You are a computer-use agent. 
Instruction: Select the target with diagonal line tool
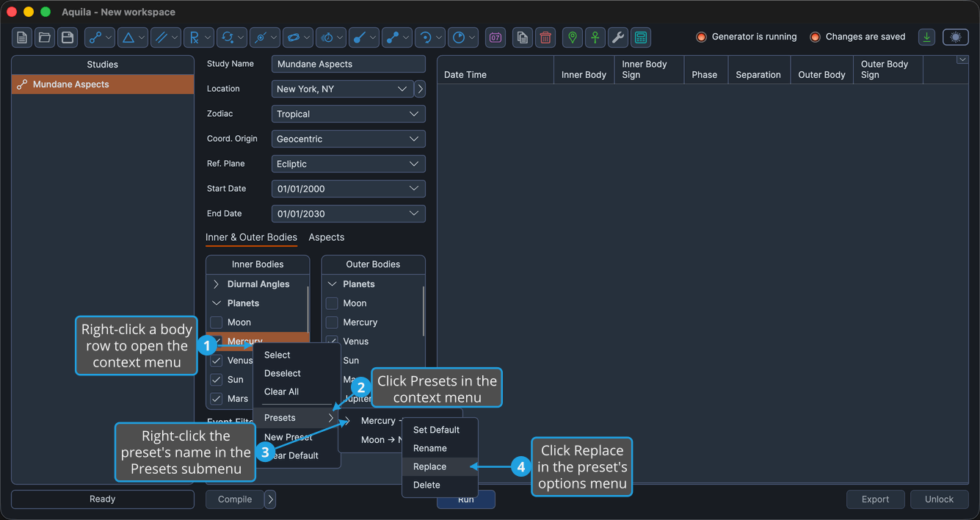click(265, 37)
